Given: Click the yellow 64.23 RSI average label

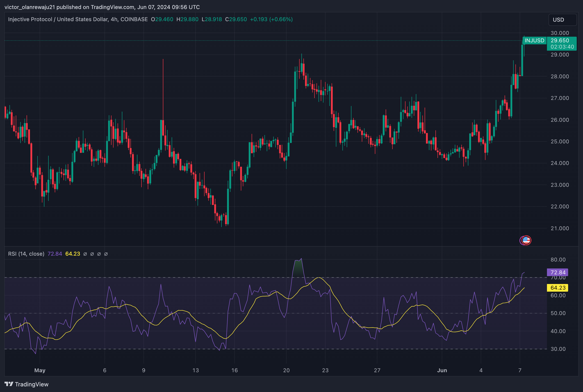Looking at the screenshot, I should tap(558, 288).
